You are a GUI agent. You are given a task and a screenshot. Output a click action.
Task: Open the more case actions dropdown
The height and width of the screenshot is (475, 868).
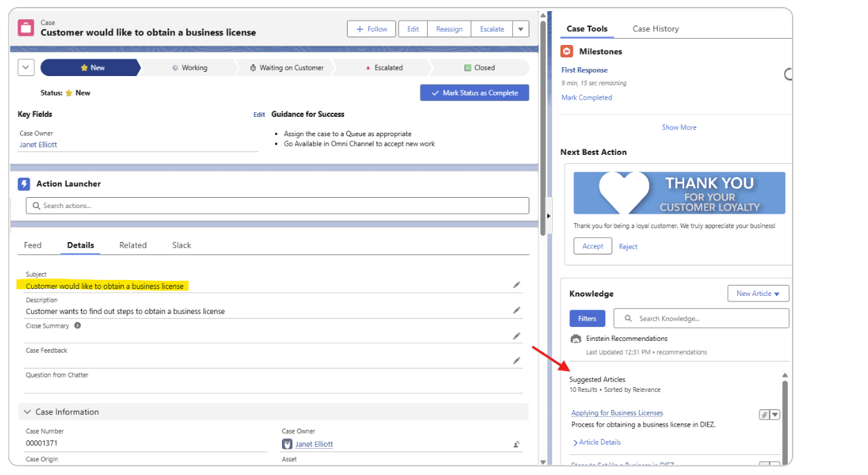(x=520, y=29)
